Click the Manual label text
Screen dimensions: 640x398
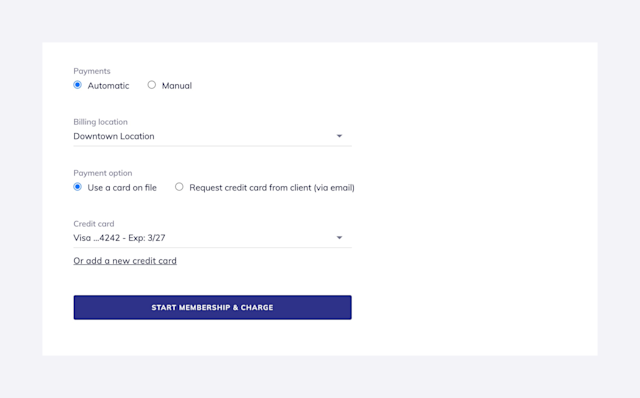pyautogui.click(x=177, y=86)
